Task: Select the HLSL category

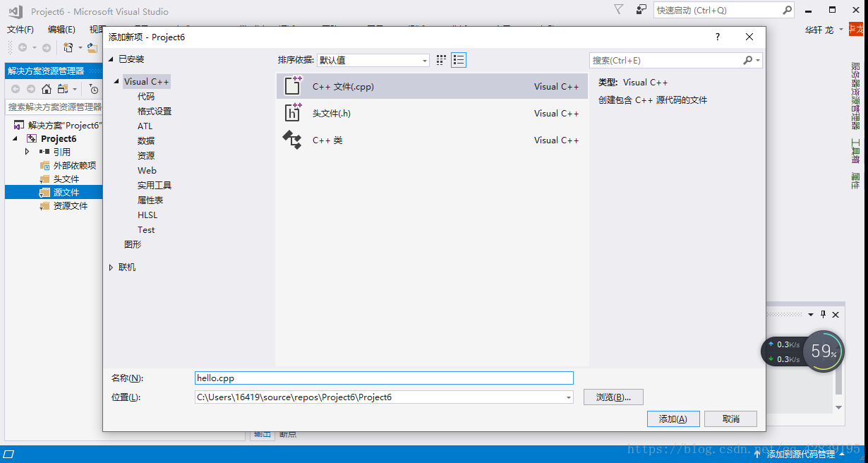Action: point(147,215)
